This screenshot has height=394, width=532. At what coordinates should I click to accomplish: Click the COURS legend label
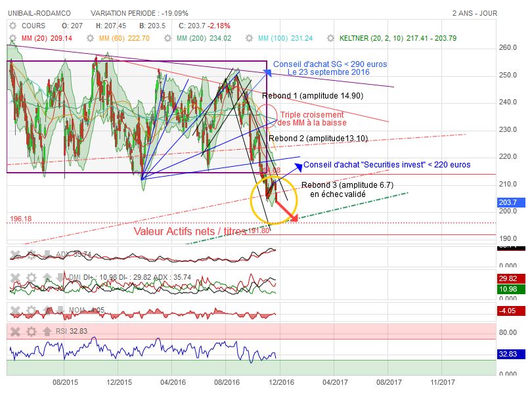[33, 26]
